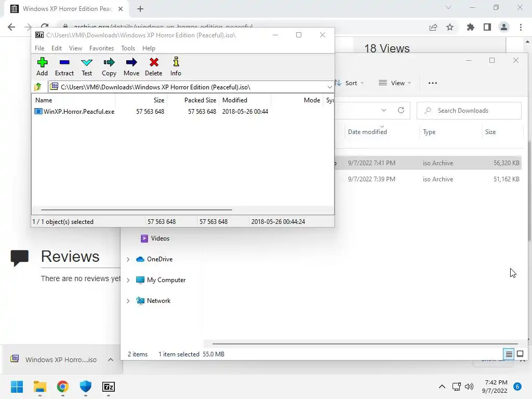The width and height of the screenshot is (532, 399).
Task: Select the iso file modified 7:39 PM
Action: pos(429,179)
